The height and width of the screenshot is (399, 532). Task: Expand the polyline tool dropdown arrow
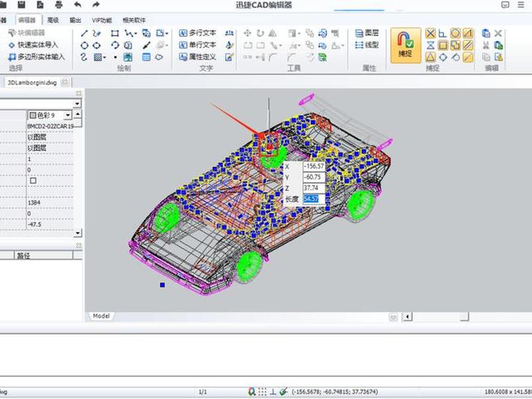click(136, 33)
